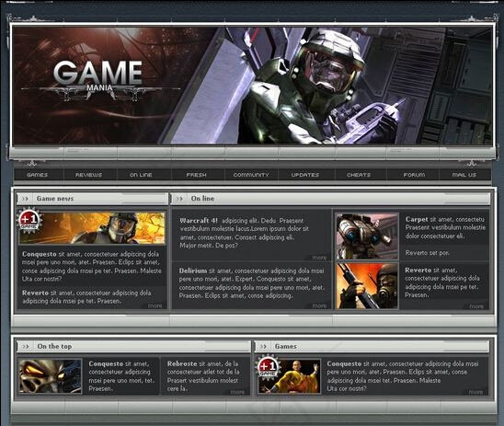Open the orange soldier banner in Game news
The image size is (504, 426).
pyautogui.click(x=92, y=228)
